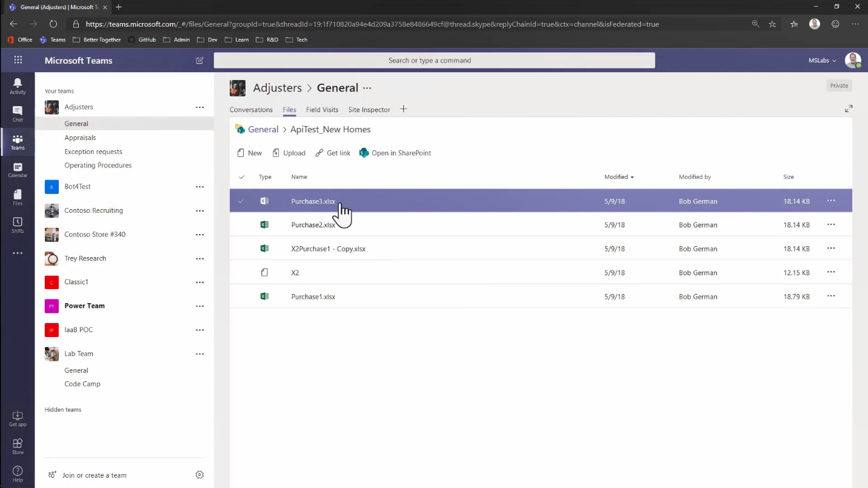Screen dimensions: 868x488
Task: Open the Field Visits tab
Action: click(x=322, y=110)
